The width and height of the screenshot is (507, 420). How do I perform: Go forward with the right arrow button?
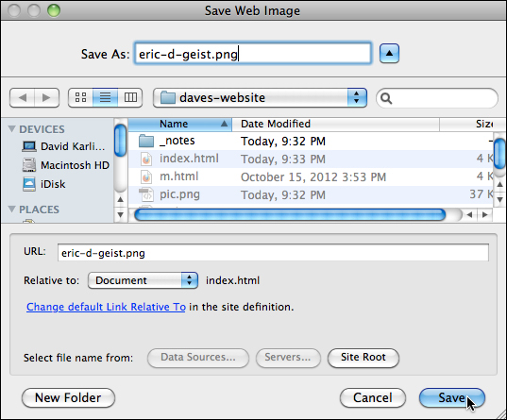coord(47,97)
